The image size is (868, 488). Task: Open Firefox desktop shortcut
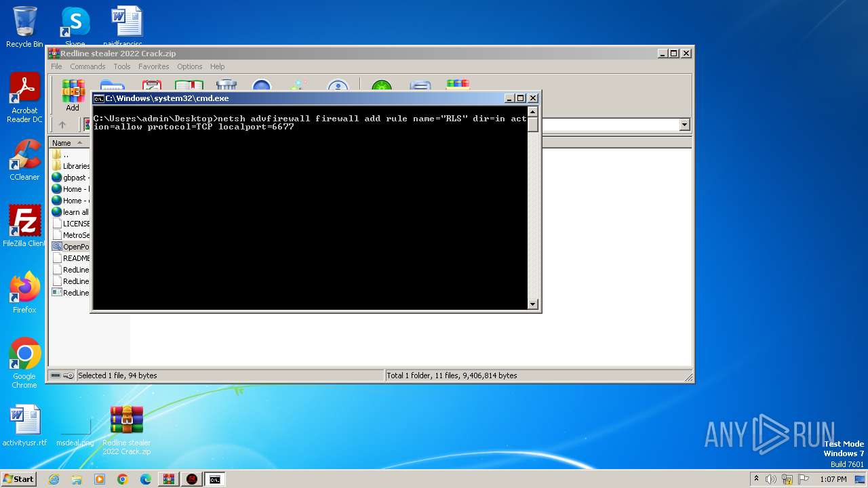click(x=24, y=293)
